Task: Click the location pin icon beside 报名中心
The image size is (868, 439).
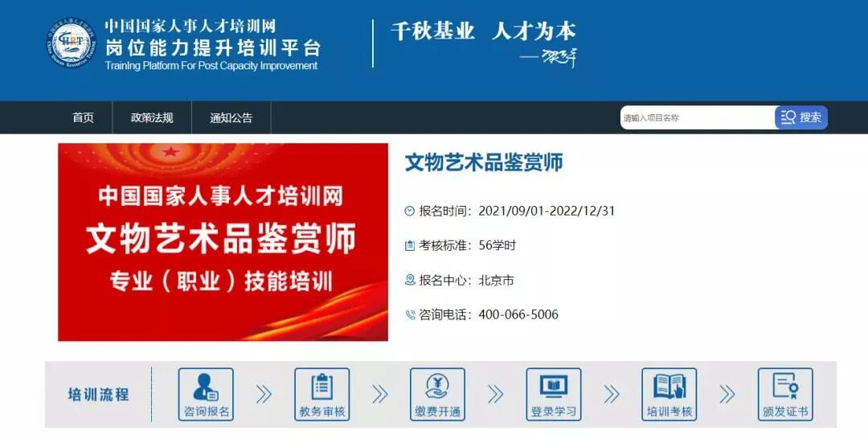Action: tap(410, 280)
